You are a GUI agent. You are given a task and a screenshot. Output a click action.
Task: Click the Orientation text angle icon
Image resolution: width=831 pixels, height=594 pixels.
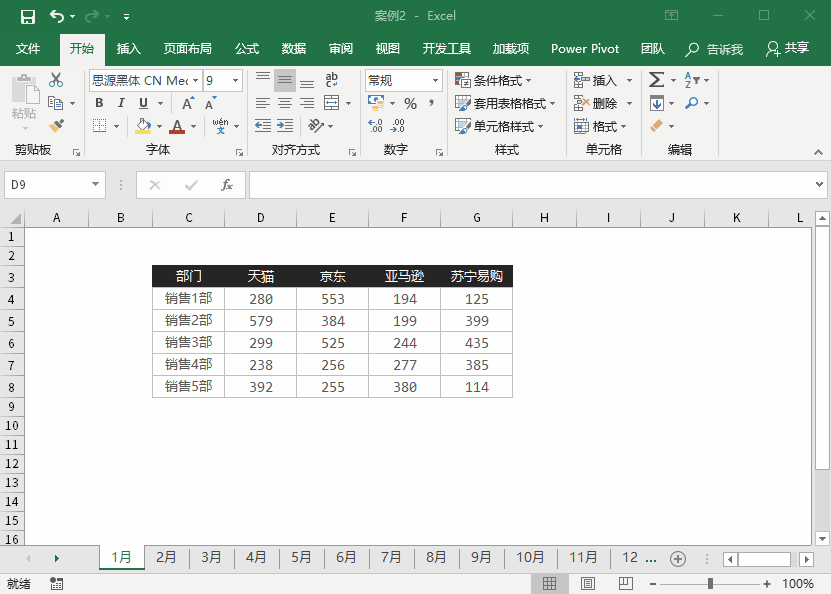coord(315,126)
